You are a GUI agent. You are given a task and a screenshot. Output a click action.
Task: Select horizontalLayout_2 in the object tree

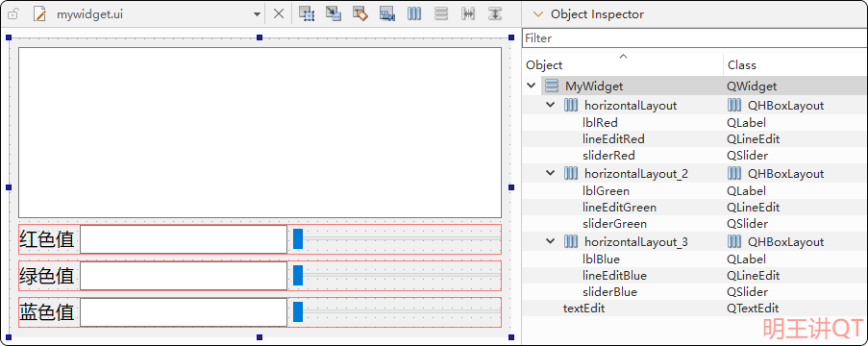coord(636,174)
